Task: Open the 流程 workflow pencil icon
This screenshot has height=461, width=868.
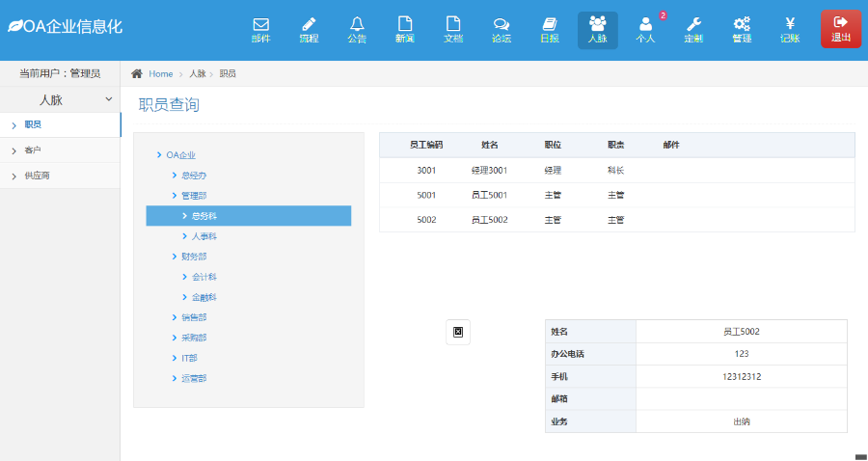Action: [309, 31]
